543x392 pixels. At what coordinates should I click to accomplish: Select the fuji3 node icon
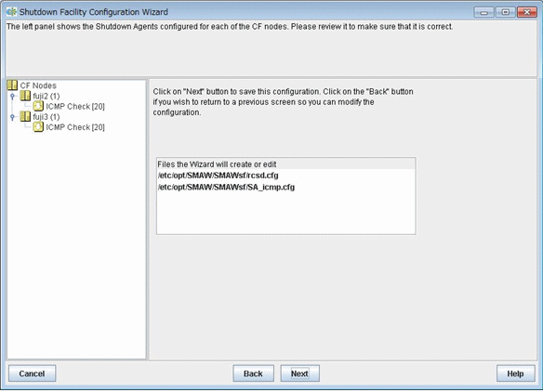pyautogui.click(x=25, y=117)
